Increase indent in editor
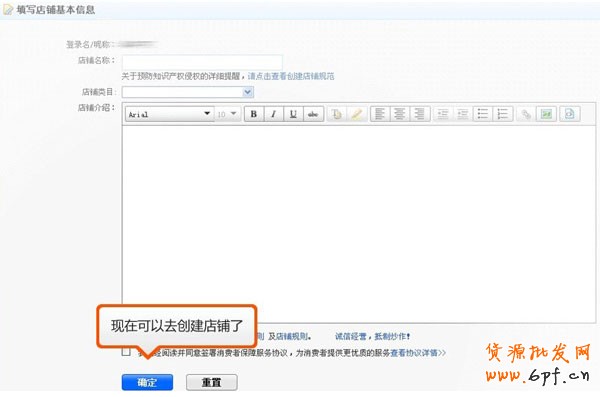This screenshot has height=397, width=600. coord(463,114)
